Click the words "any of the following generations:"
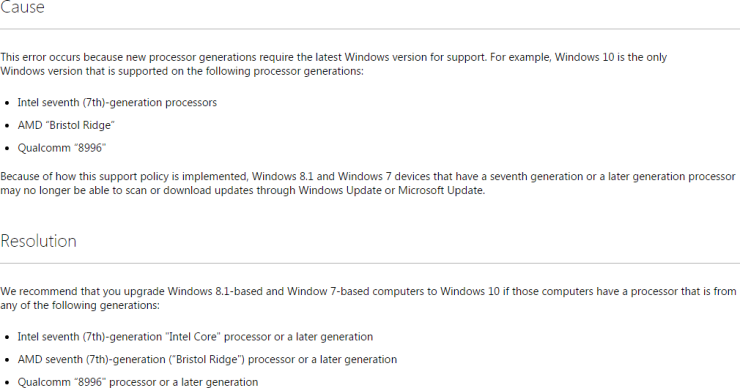The image size is (740, 388). click(80, 305)
